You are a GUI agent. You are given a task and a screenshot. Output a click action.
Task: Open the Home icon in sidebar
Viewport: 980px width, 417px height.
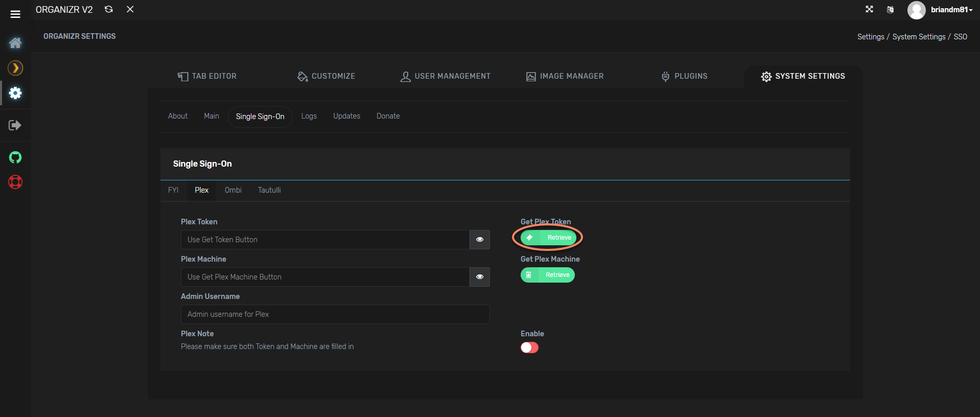click(x=15, y=43)
